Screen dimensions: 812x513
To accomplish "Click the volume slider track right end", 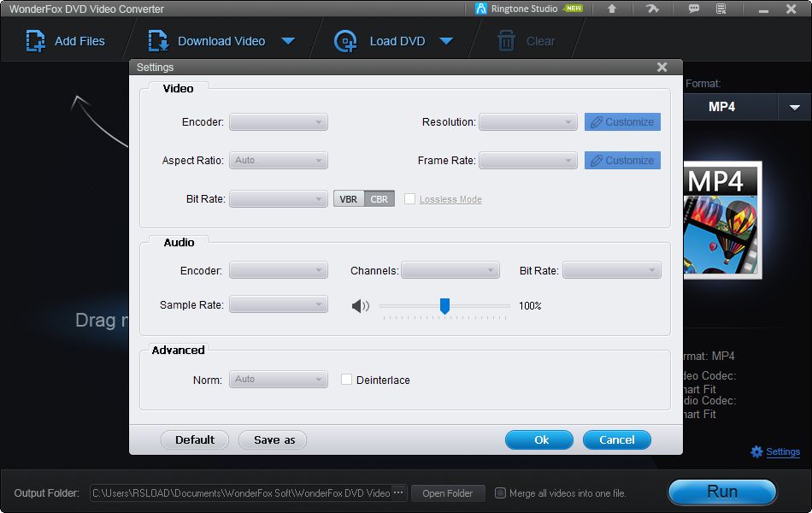I will point(508,306).
